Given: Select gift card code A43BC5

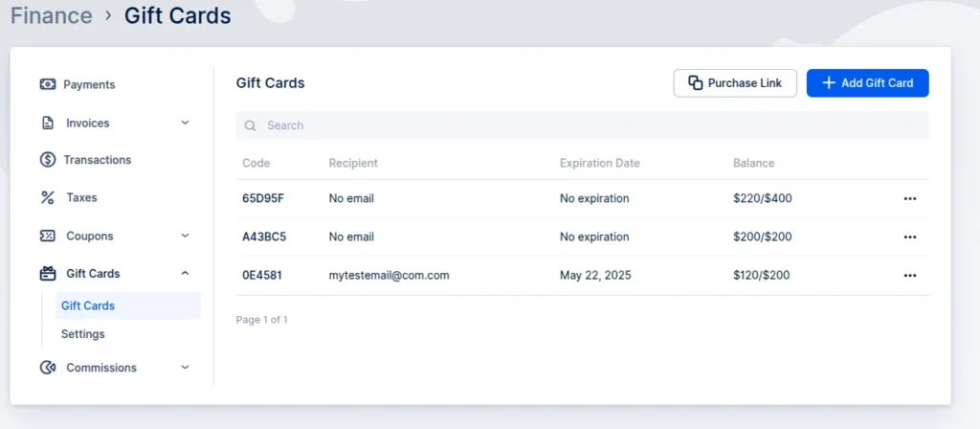Looking at the screenshot, I should (x=264, y=237).
